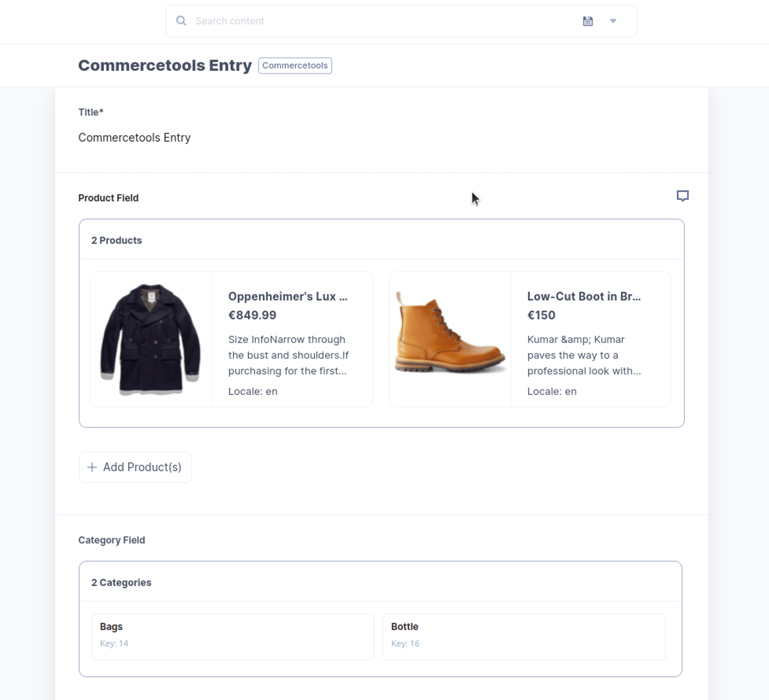The width and height of the screenshot is (769, 700).
Task: Open the Low-Cut Boot product title
Action: [x=584, y=296]
